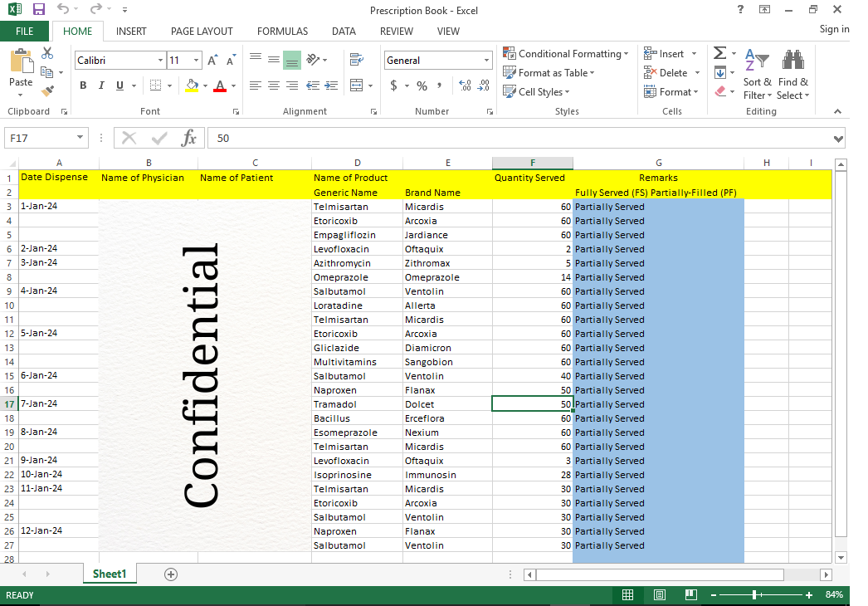Image resolution: width=868 pixels, height=606 pixels.
Task: Toggle Align Left button
Action: 256,86
